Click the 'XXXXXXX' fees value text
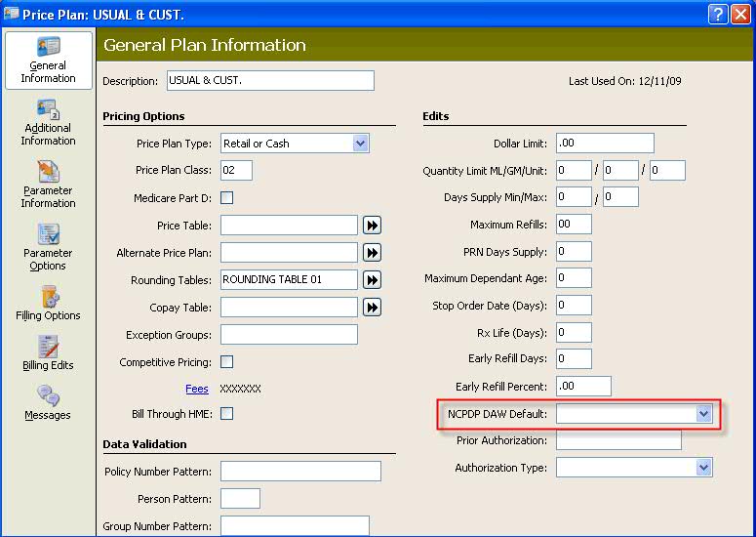 click(240, 389)
